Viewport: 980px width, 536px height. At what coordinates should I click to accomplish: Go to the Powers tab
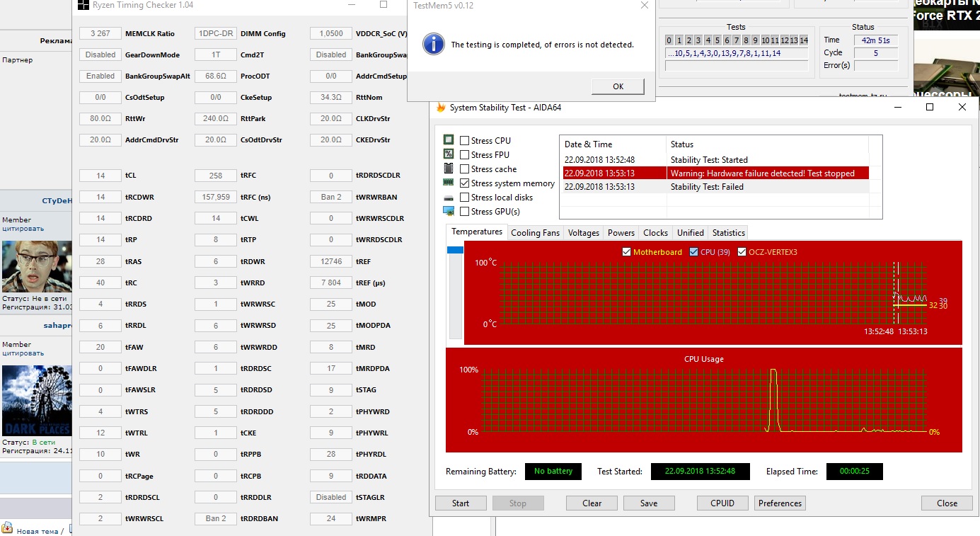[621, 232]
